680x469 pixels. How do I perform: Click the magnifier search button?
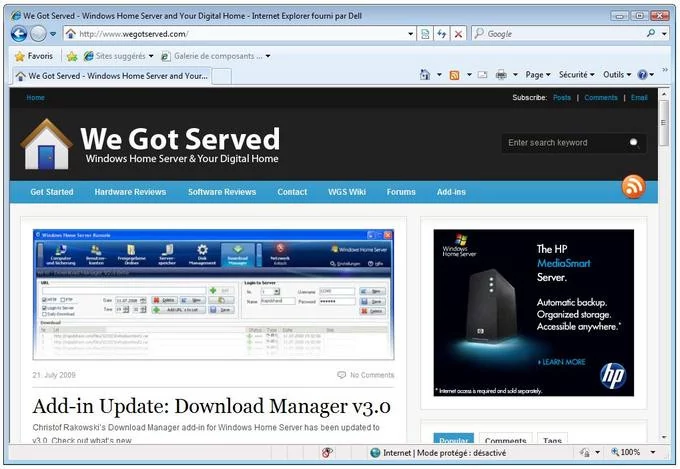pos(651,33)
